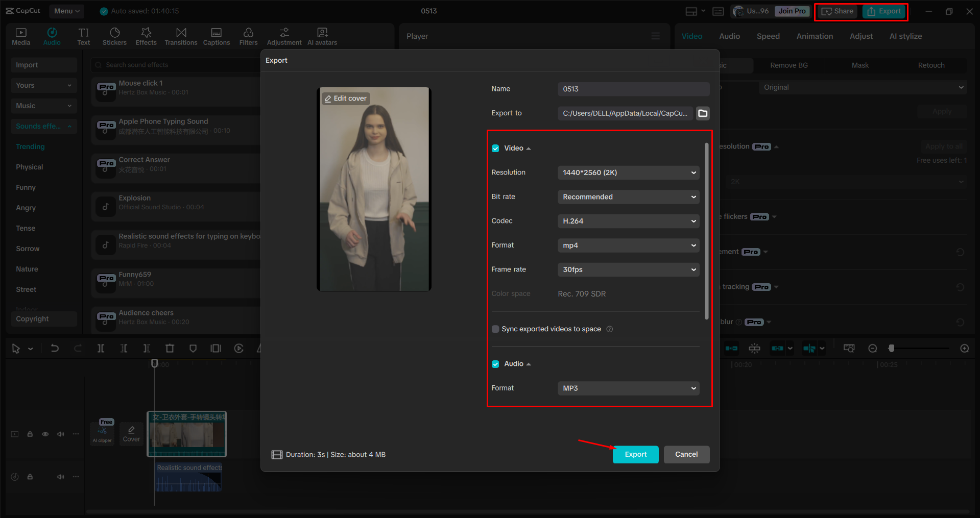The image size is (980, 518).
Task: Open the Stickers panel
Action: [114, 36]
